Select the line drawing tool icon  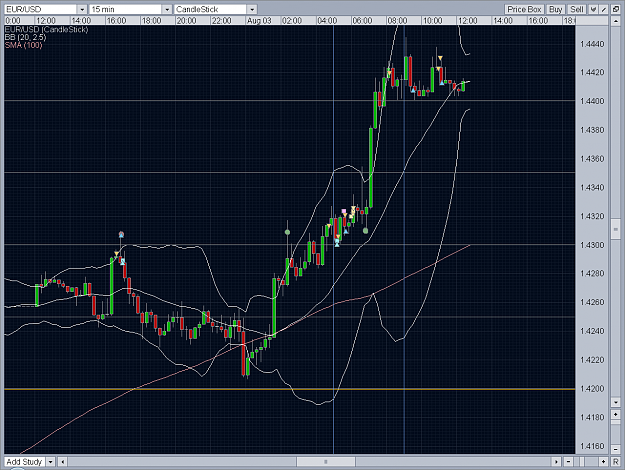[x=604, y=9]
